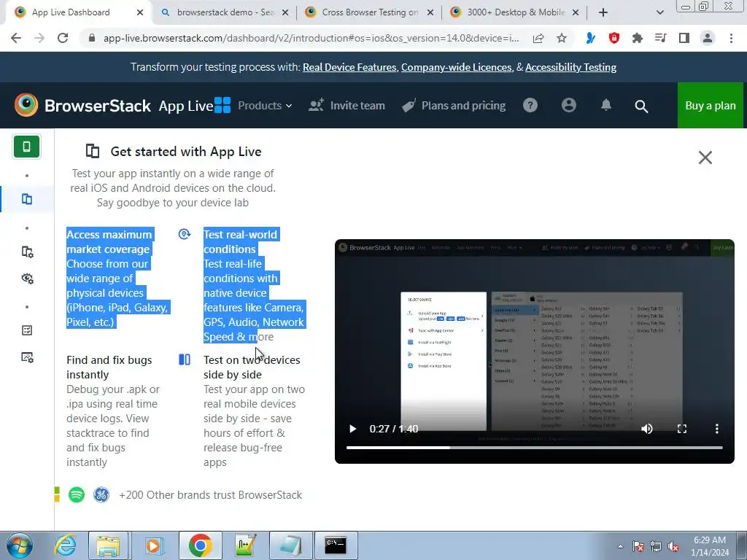Open the product switcher grid icon
The image size is (747, 560).
222,105
